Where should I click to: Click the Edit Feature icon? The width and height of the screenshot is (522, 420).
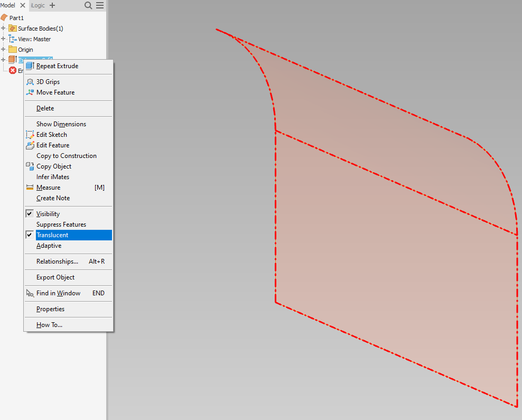pos(30,145)
